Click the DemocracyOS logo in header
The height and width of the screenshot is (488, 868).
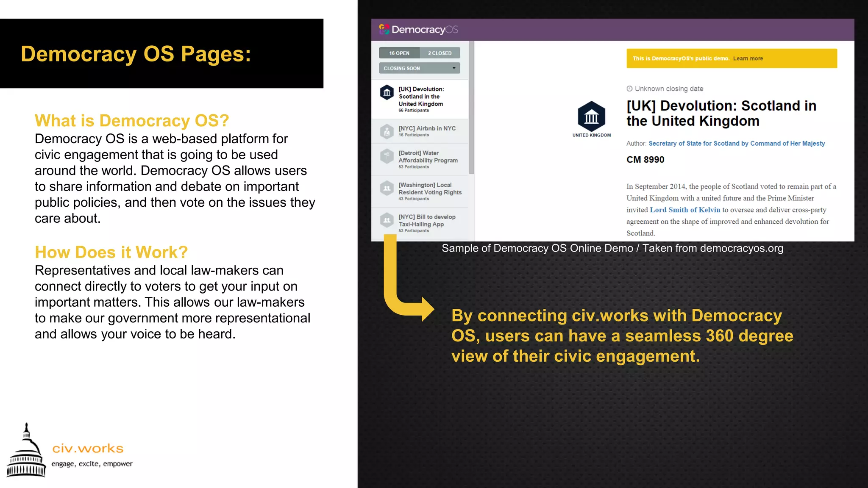tap(419, 30)
